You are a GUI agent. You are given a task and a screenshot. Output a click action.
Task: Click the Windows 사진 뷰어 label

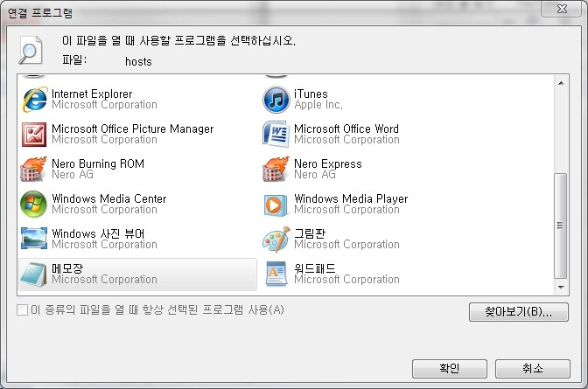click(98, 233)
